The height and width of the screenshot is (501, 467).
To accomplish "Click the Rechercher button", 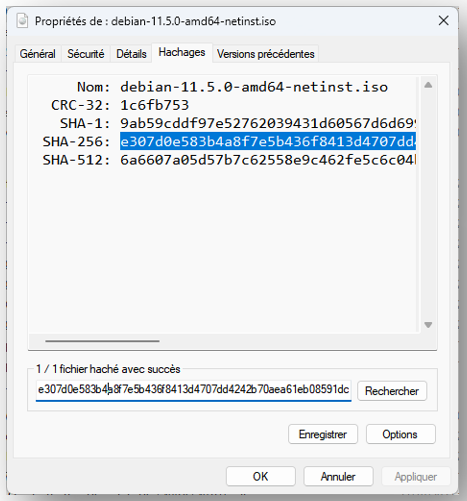I will tap(392, 391).
